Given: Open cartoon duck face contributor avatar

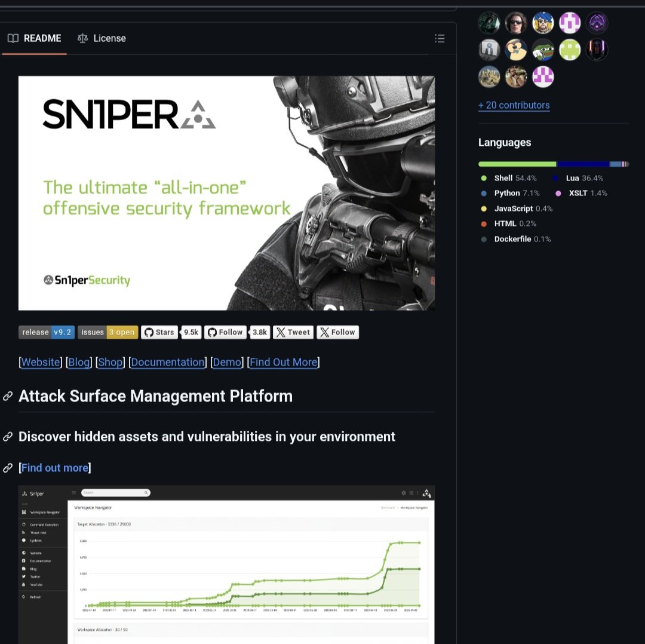Looking at the screenshot, I should pos(516,50).
